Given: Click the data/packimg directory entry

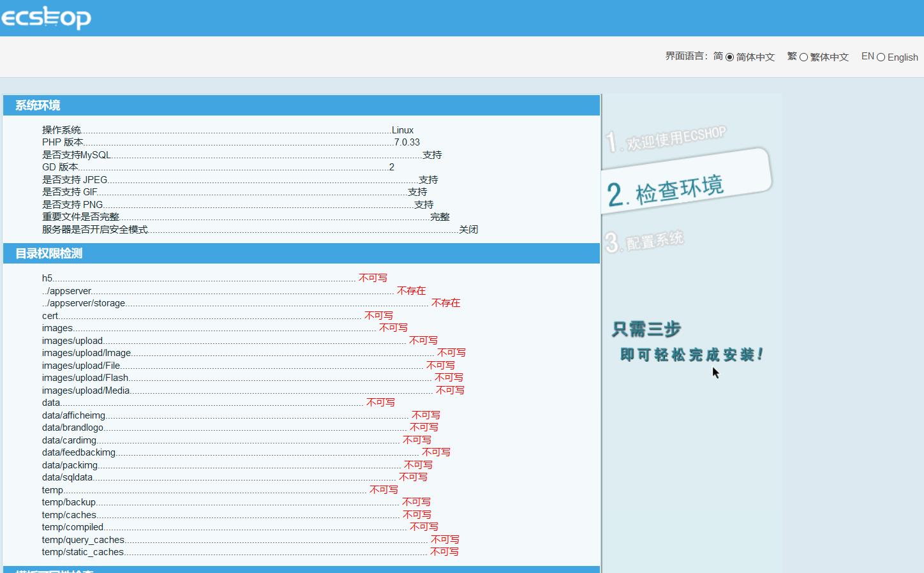Looking at the screenshot, I should 70,465.
